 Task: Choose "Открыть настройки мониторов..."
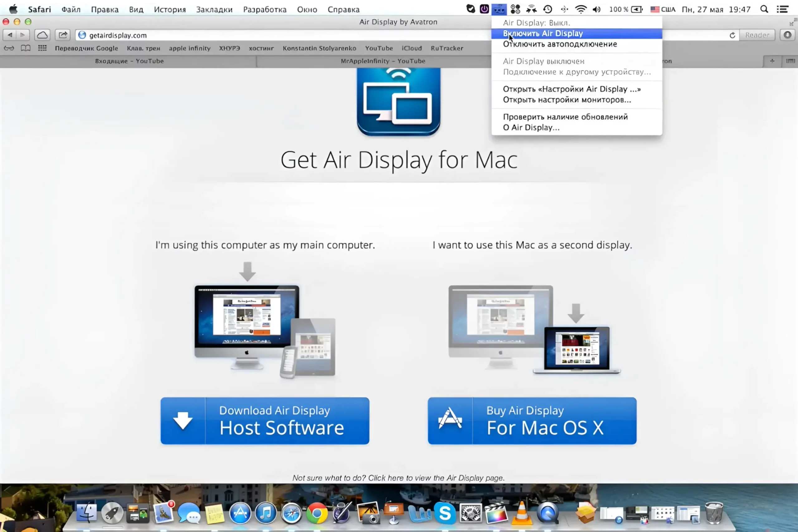567,100
